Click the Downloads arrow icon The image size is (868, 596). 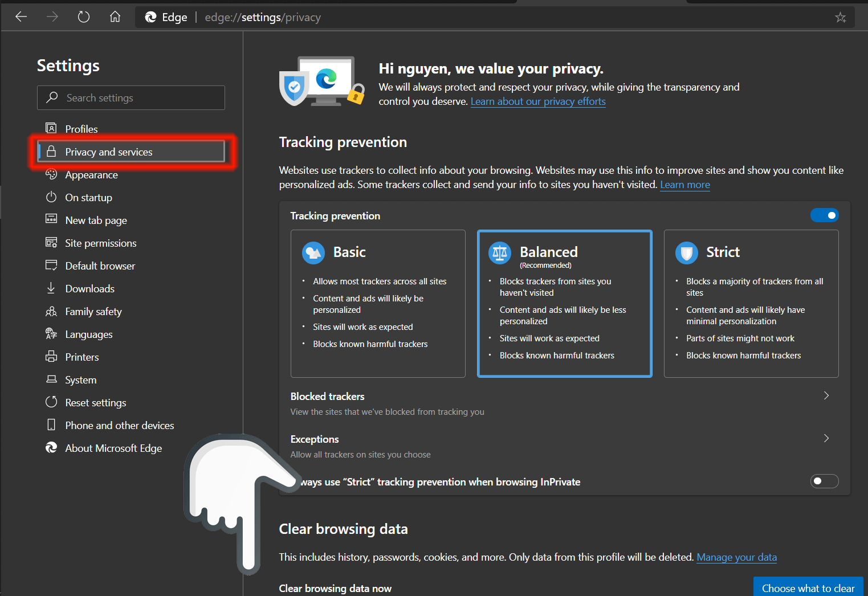click(51, 288)
